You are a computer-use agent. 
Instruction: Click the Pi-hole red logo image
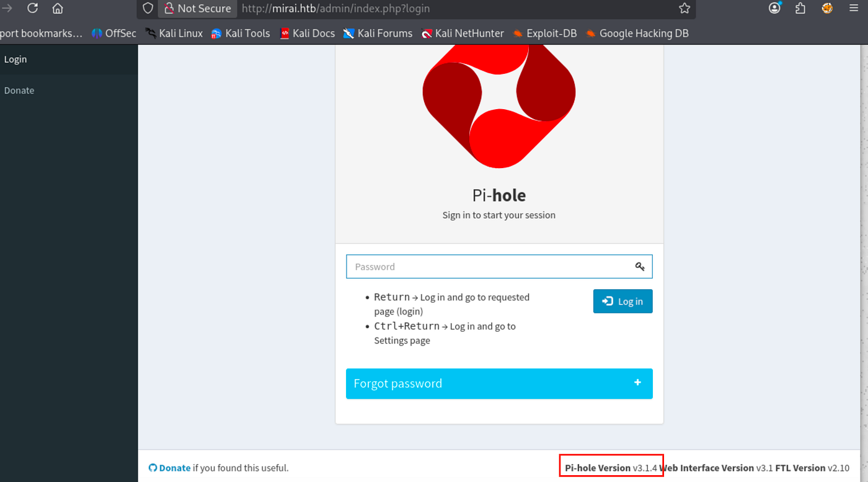coord(499,105)
